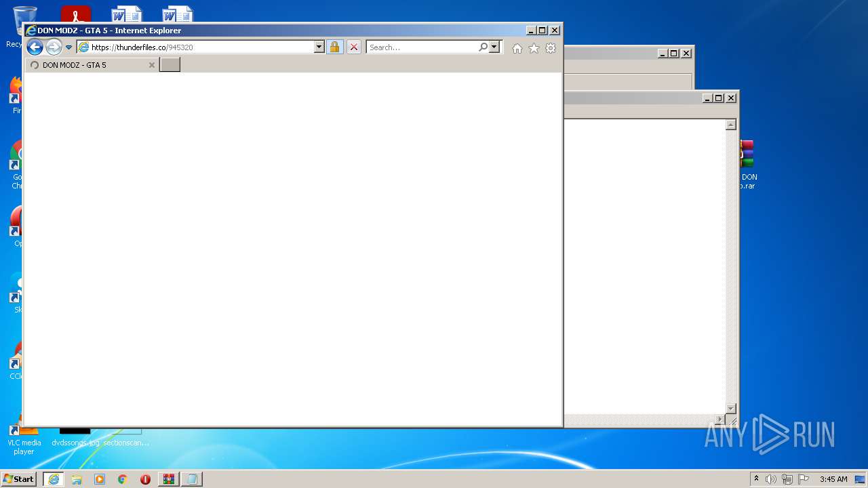Open Google Chrome from taskbar
Image resolution: width=868 pixels, height=488 pixels.
[123, 479]
